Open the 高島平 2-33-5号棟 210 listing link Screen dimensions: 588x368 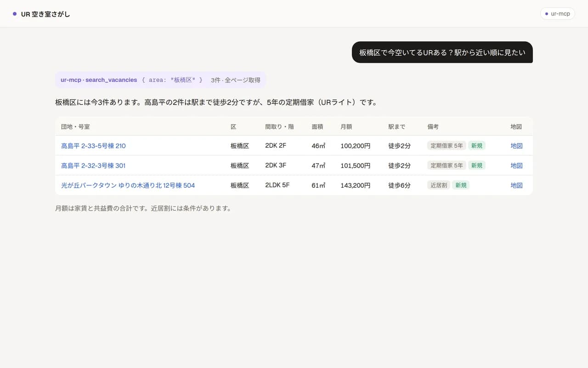point(93,146)
